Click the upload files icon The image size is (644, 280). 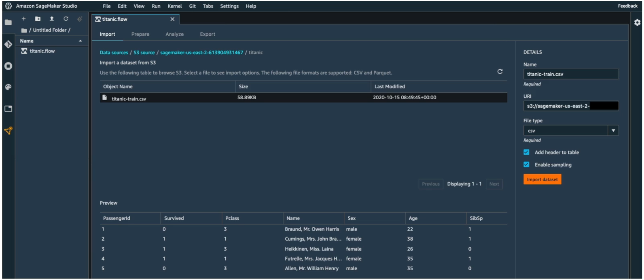tap(52, 19)
